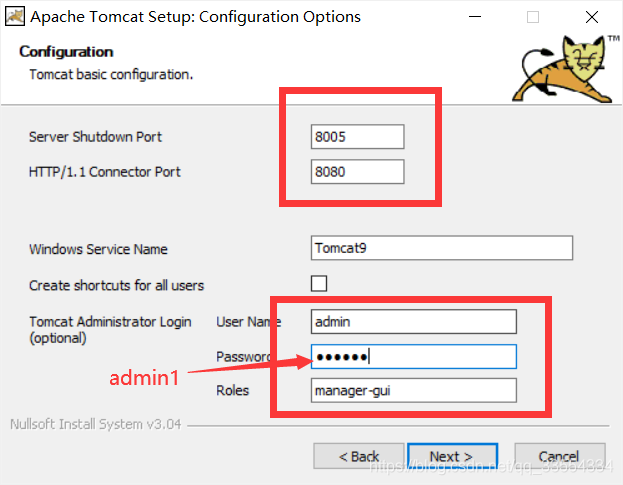
Task: Click the administrator User Name field
Action: [414, 322]
